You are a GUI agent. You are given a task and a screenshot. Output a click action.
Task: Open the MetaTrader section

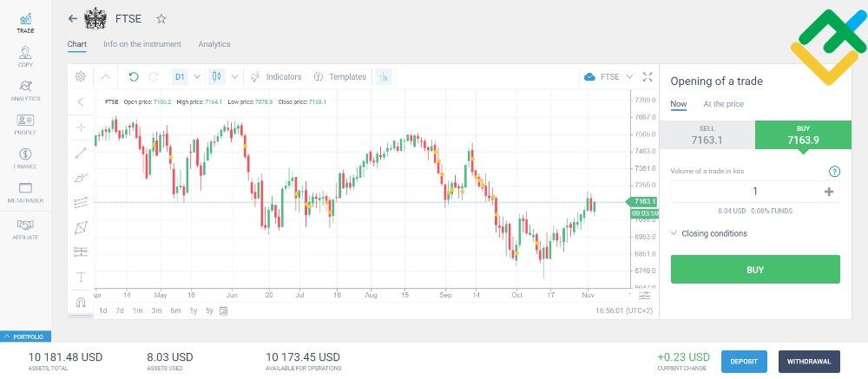pyautogui.click(x=25, y=193)
